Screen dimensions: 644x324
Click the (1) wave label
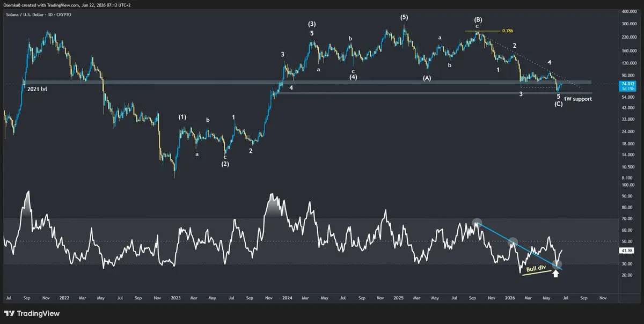[x=182, y=116]
